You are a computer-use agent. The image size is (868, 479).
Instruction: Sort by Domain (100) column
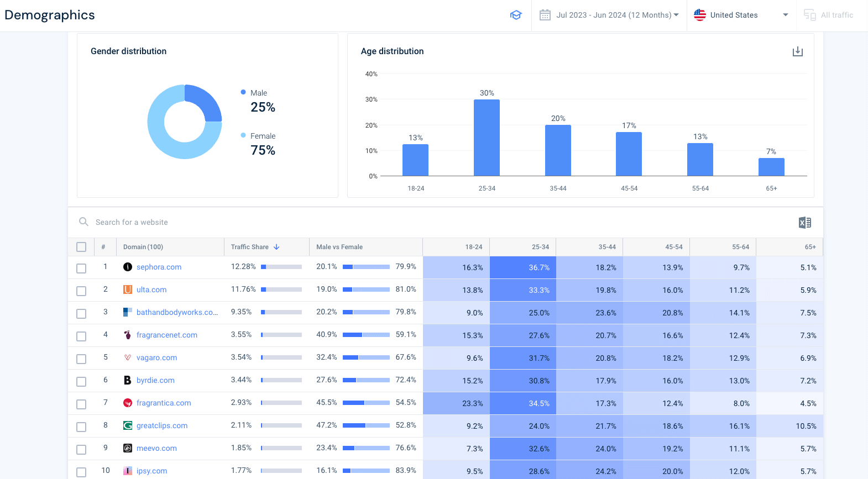143,247
